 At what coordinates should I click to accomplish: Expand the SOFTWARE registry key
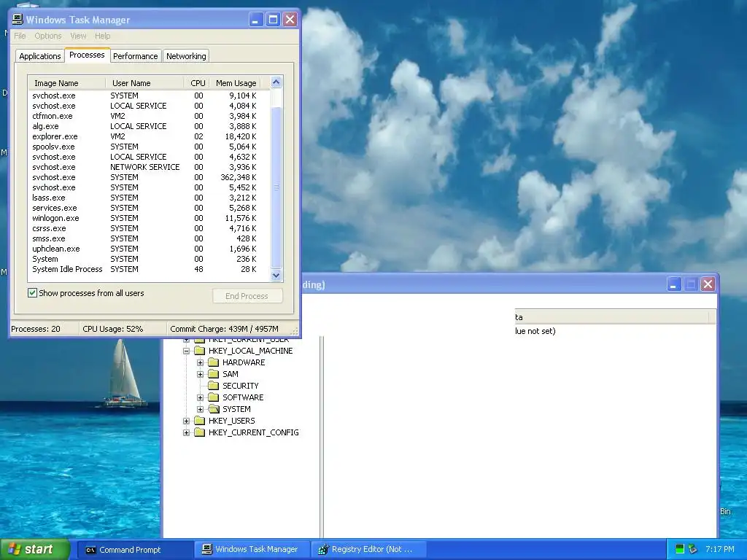click(200, 397)
